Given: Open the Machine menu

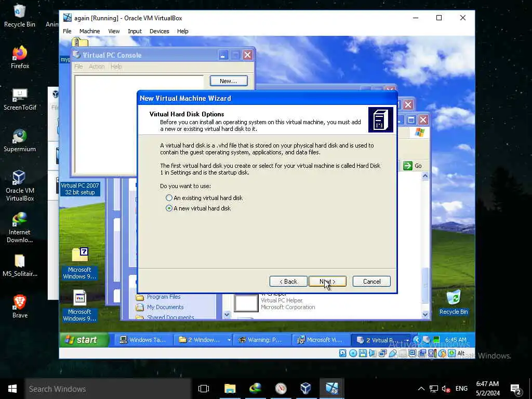Looking at the screenshot, I should pyautogui.click(x=89, y=31).
